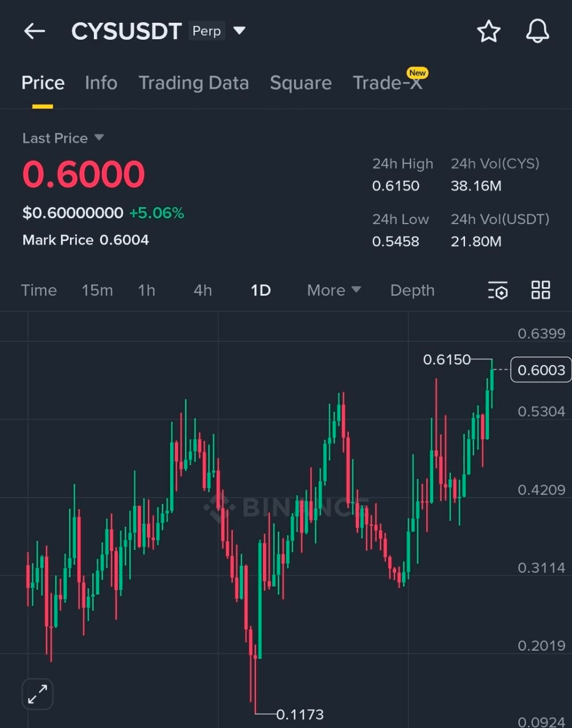Open the Trade-X tab
The height and width of the screenshot is (728, 572).
(x=388, y=83)
